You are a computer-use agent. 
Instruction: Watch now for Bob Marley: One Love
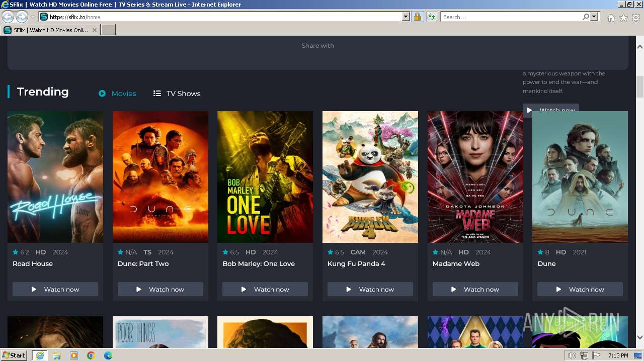click(265, 289)
